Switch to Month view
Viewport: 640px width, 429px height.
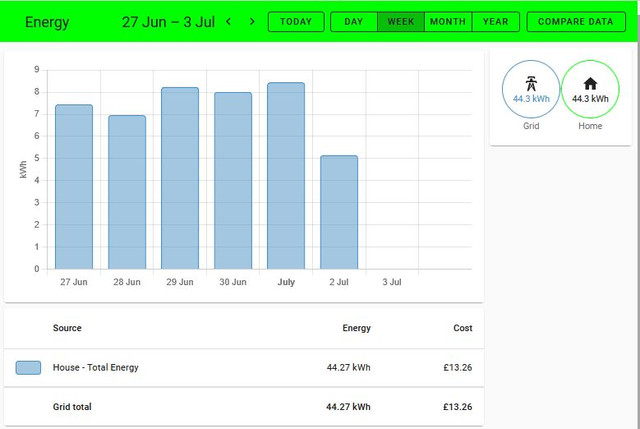click(x=448, y=22)
